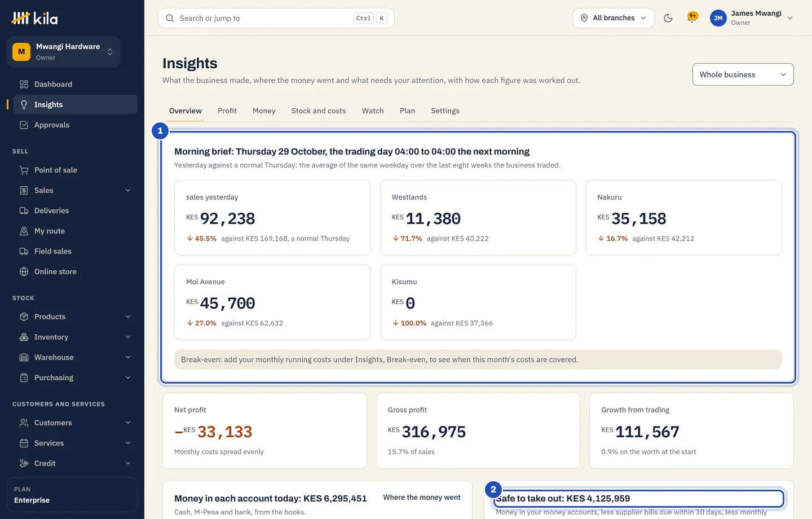
Task: Open the Settings tab in Insights
Action: [x=445, y=111]
